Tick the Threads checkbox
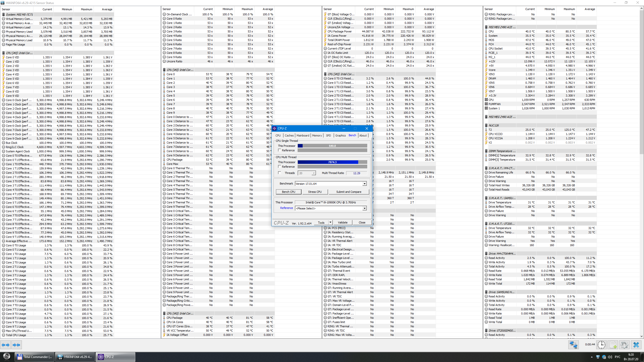Screen dimensions: 644x362 (x=279, y=173)
